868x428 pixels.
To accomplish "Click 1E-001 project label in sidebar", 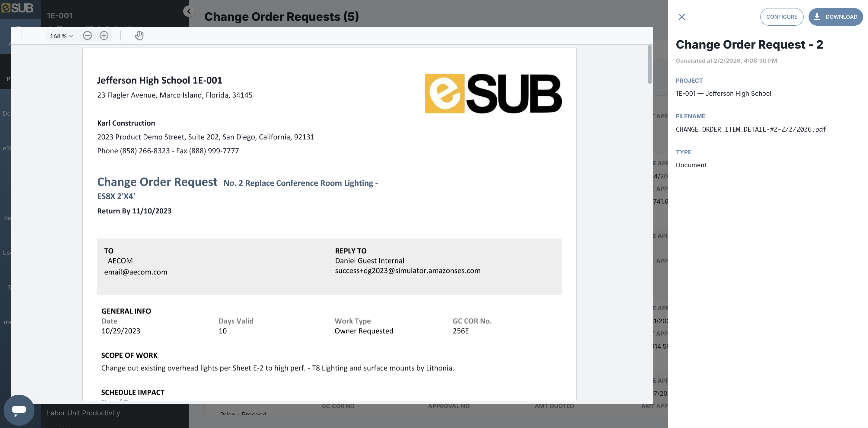I will (60, 15).
